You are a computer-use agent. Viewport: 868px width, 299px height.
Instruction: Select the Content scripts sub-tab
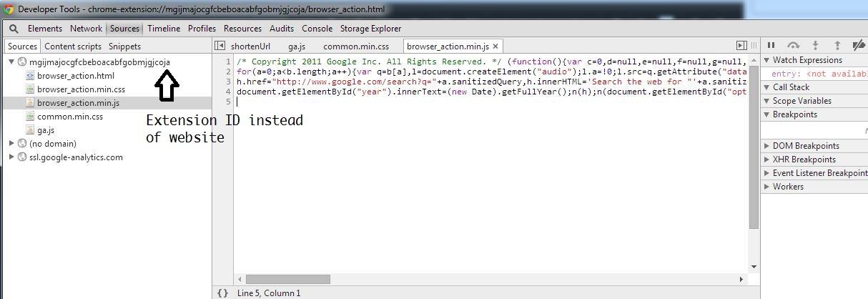click(73, 46)
